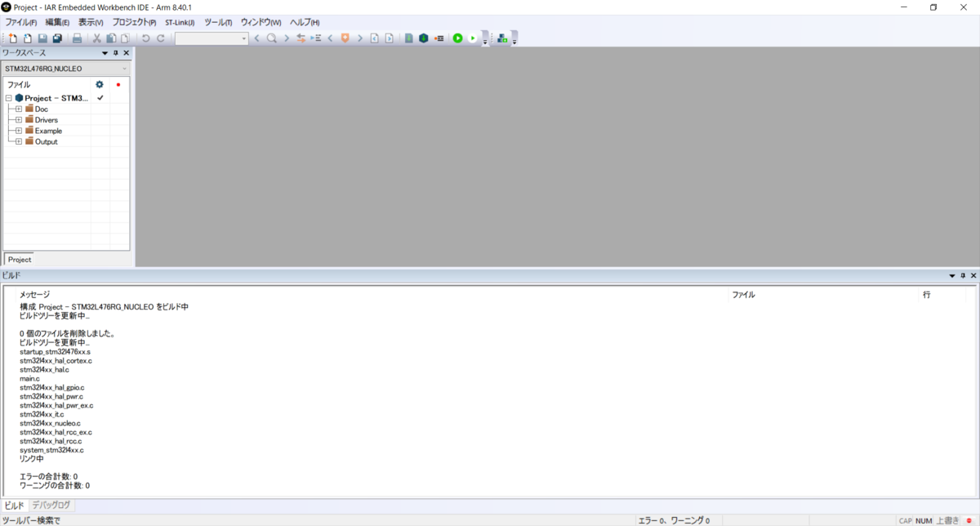
Task: Click the orange Replace arrows icon
Action: click(301, 38)
